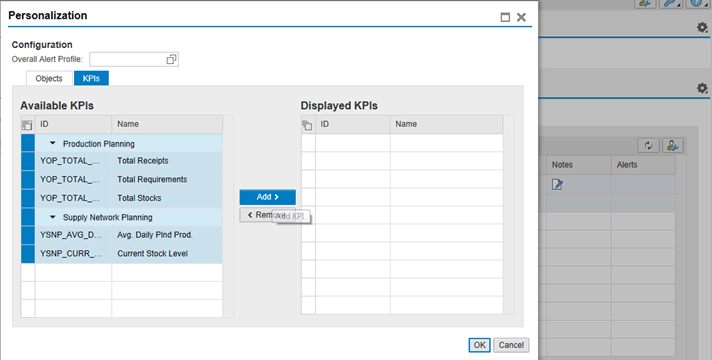
Task: Click the Add button
Action: 267,197
